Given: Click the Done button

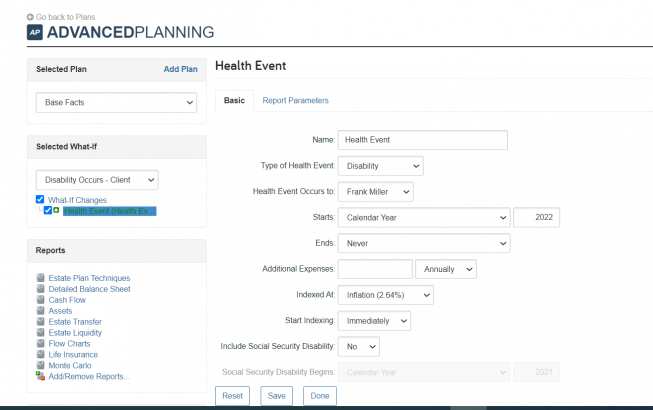Looking at the screenshot, I should pos(320,396).
